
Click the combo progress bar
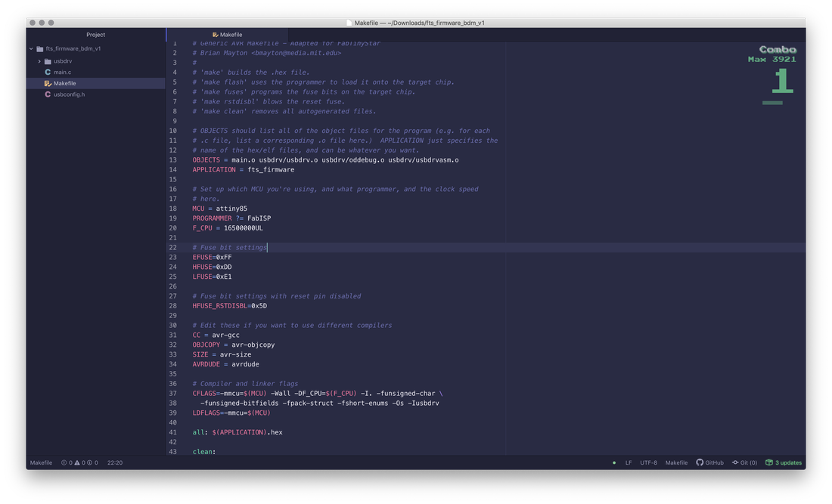(772, 103)
